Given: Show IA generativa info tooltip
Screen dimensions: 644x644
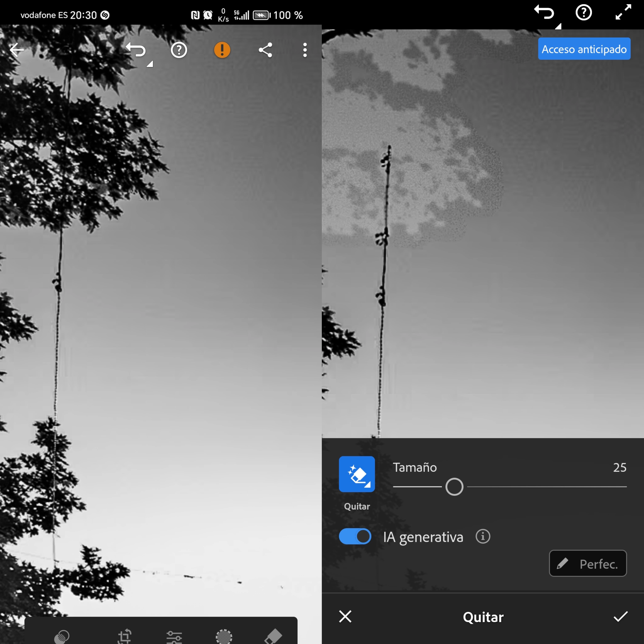Looking at the screenshot, I should coord(483,537).
